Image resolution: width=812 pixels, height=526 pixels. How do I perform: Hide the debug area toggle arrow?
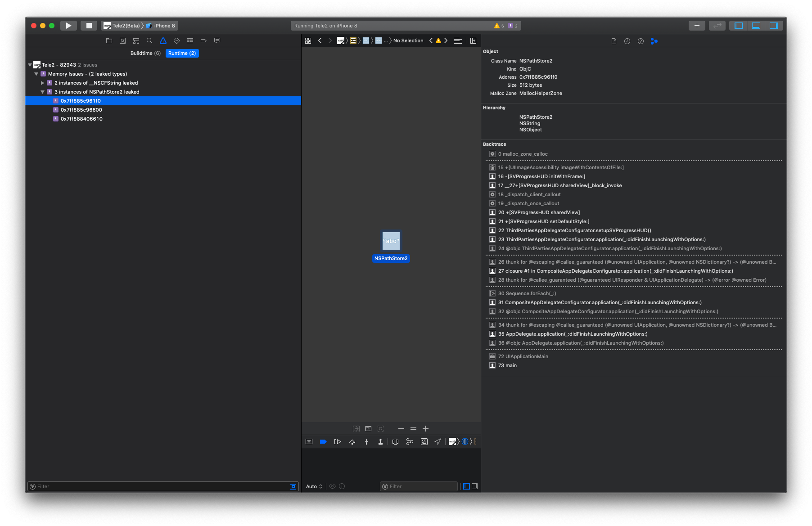point(309,442)
